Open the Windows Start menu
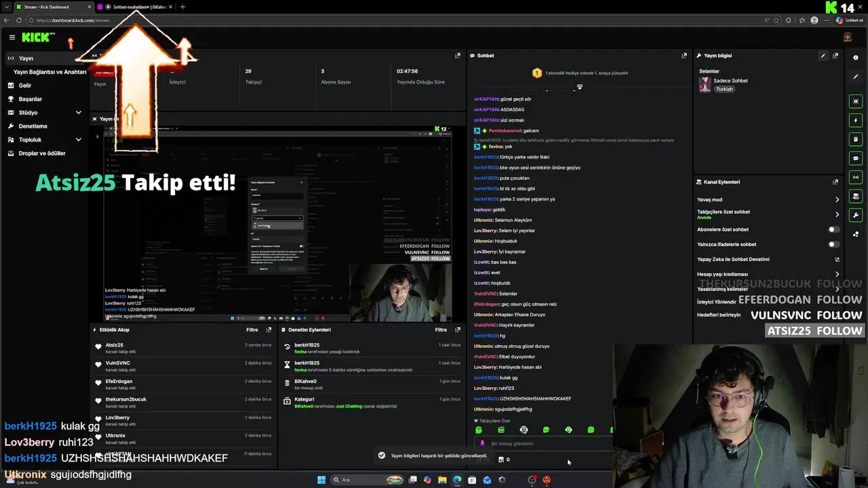The width and height of the screenshot is (868, 488). tap(321, 480)
